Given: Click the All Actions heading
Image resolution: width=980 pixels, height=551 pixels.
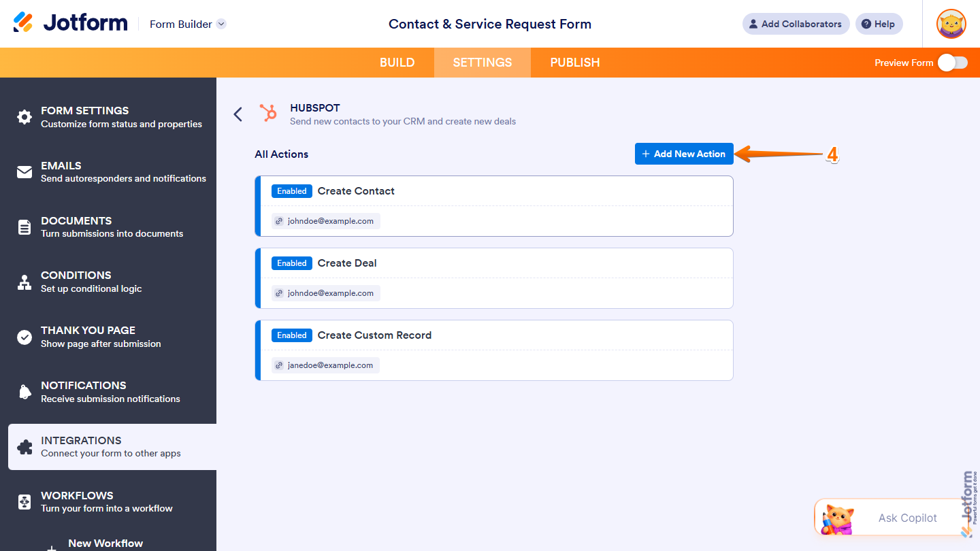Looking at the screenshot, I should (x=282, y=154).
